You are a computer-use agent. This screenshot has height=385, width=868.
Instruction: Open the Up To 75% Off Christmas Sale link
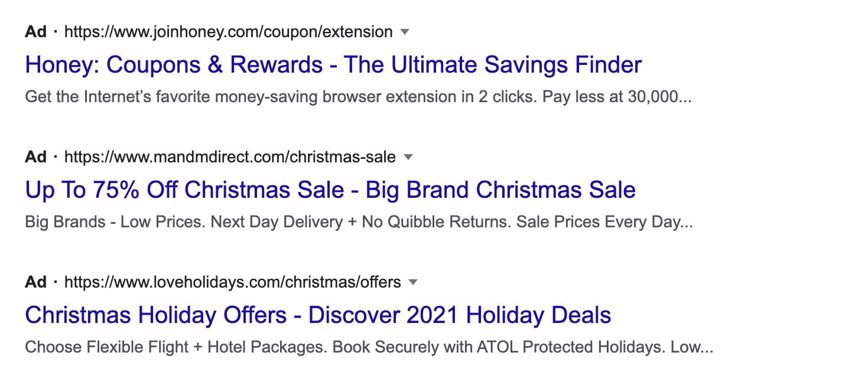(330, 190)
